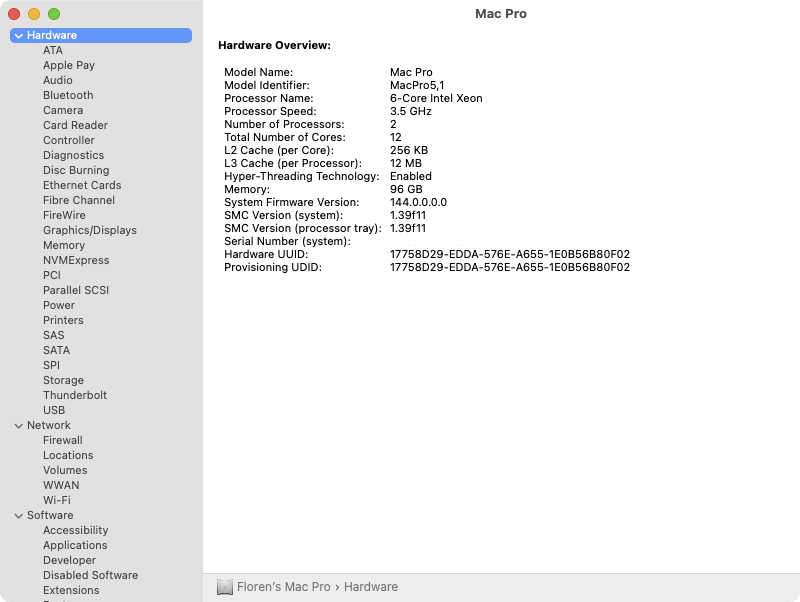Image resolution: width=800 pixels, height=602 pixels.
Task: Select Apple Pay in the sidebar
Action: 69,65
